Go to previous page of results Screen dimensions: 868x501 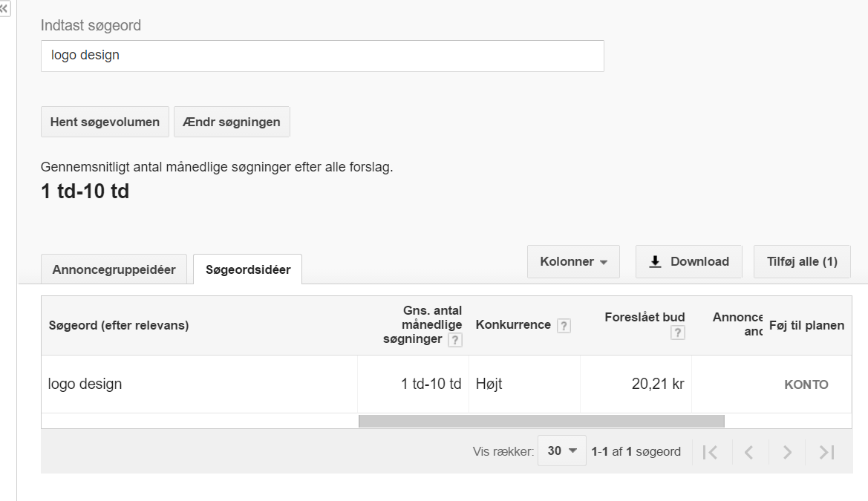coord(748,451)
